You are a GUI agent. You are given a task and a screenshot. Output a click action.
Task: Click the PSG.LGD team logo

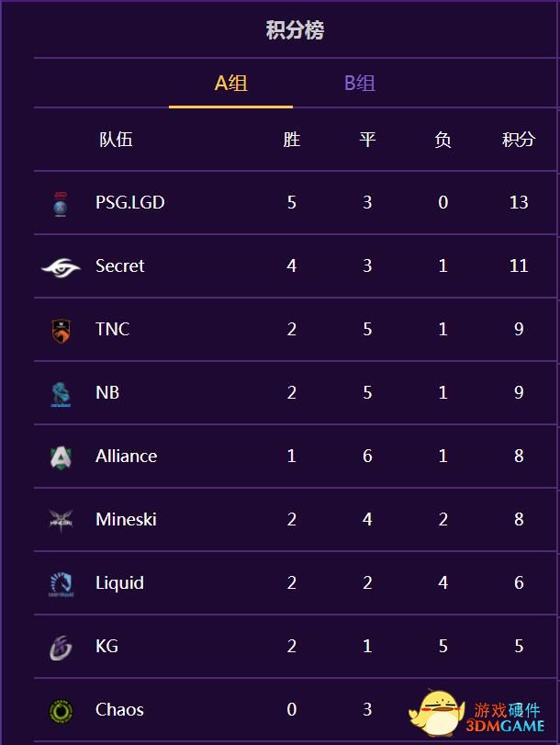(x=61, y=204)
